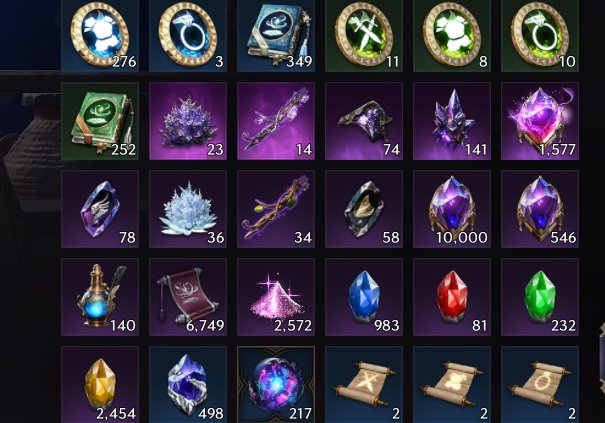Select the dark spiked crystal with 141
Image resolution: width=605 pixels, height=423 pixels.
pyautogui.click(x=452, y=121)
